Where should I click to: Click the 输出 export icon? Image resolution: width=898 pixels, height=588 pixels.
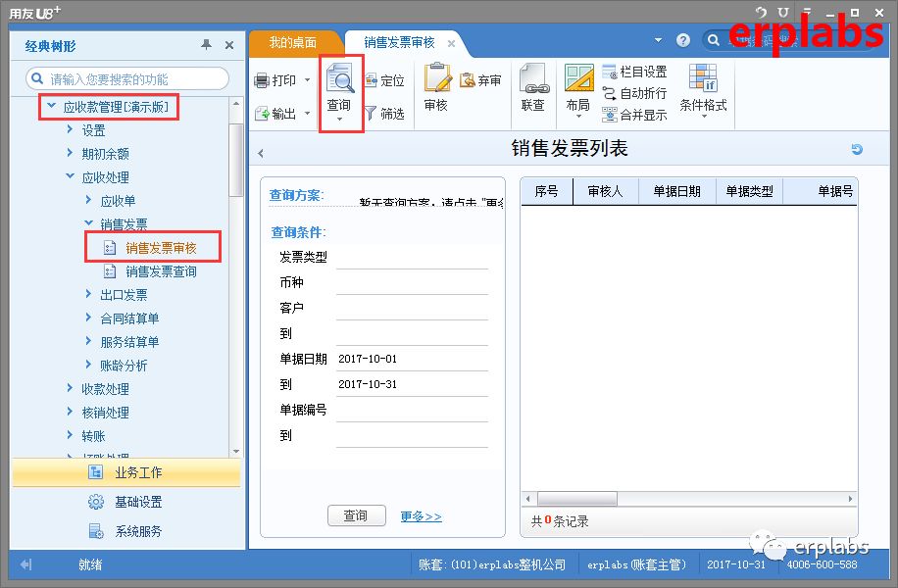tap(261, 114)
